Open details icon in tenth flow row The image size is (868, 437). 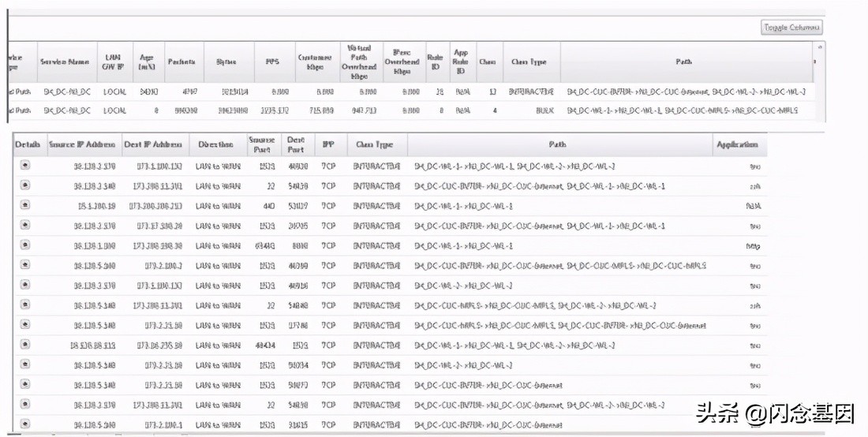25,345
